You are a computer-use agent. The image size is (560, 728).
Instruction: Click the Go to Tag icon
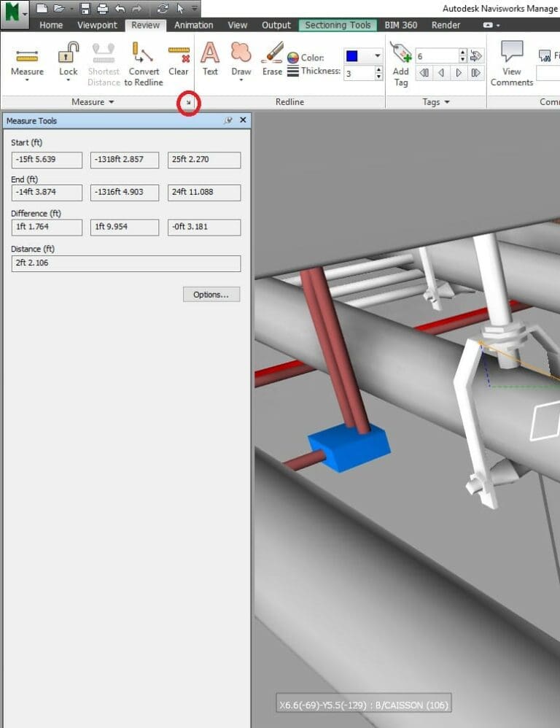point(475,56)
